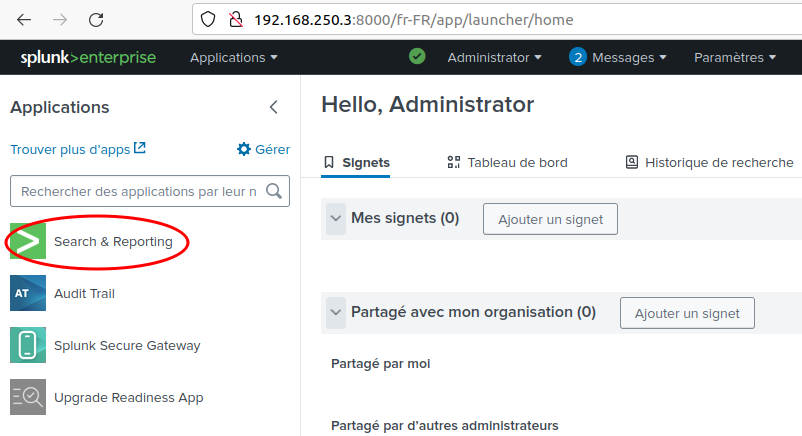Image resolution: width=802 pixels, height=436 pixels.
Task: Reload the page with refresh icon
Action: (x=96, y=20)
